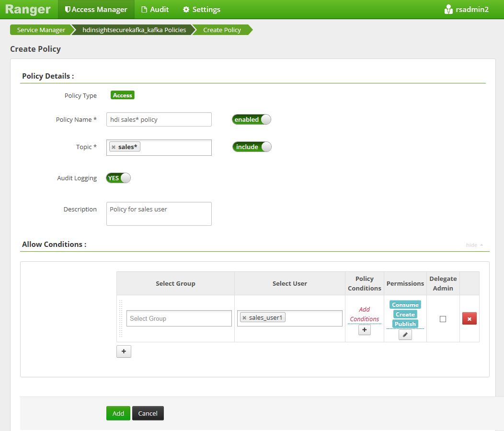This screenshot has width=504, height=431.
Task: Click the Publish permission tag
Action: point(405,324)
